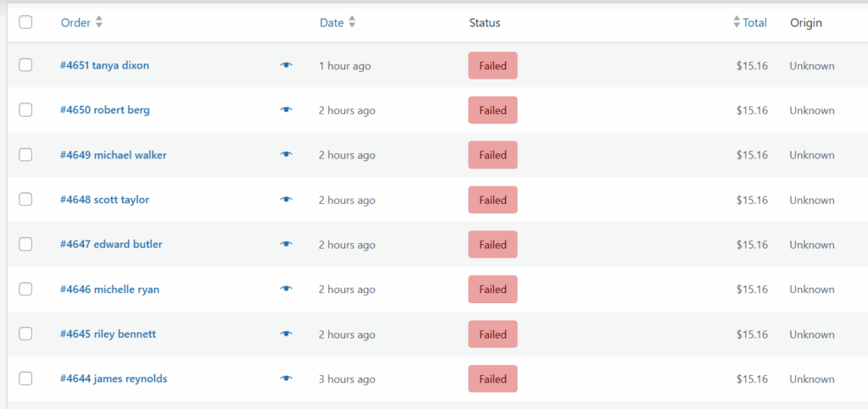Screen dimensions: 868x409
Task: Open preview eye for order #4649
Action: point(287,155)
